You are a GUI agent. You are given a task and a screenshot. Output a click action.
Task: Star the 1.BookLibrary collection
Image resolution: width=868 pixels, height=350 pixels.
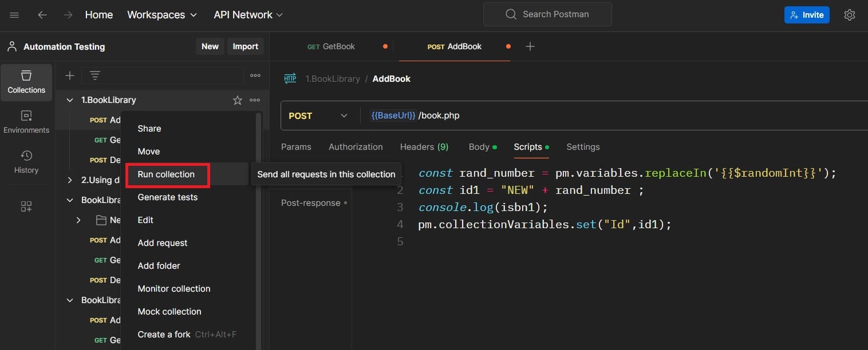238,100
